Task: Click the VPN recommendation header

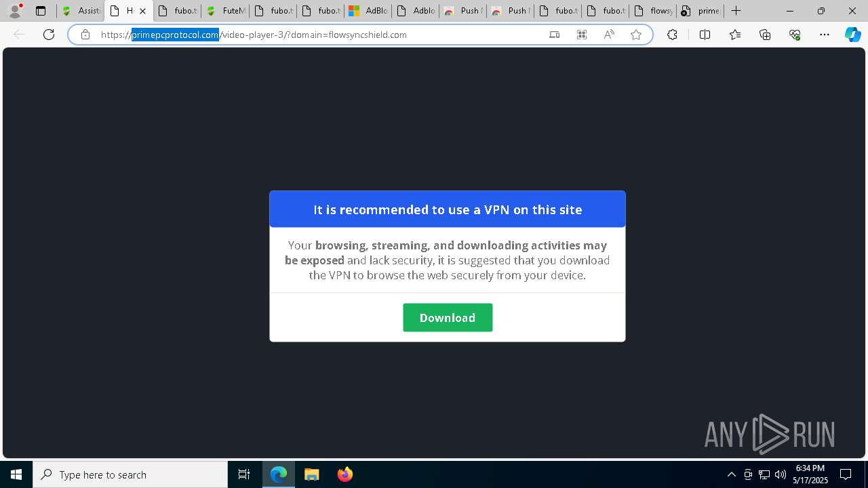Action: [x=448, y=209]
